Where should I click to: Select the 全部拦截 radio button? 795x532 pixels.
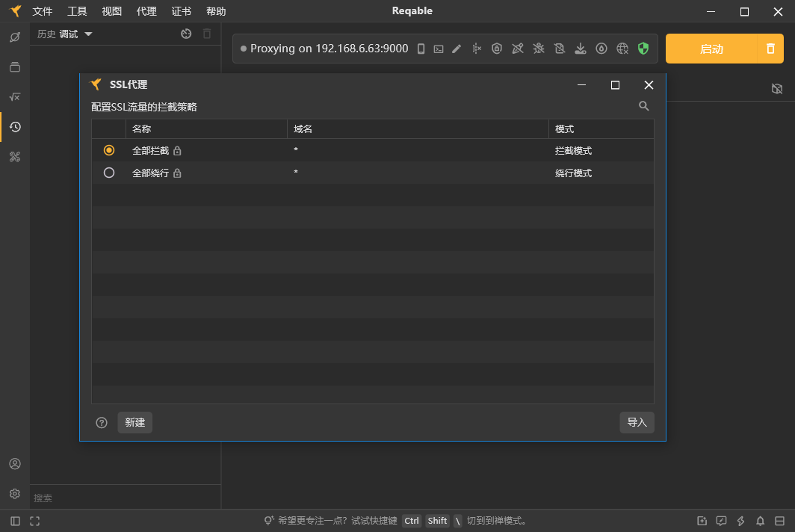pos(109,150)
